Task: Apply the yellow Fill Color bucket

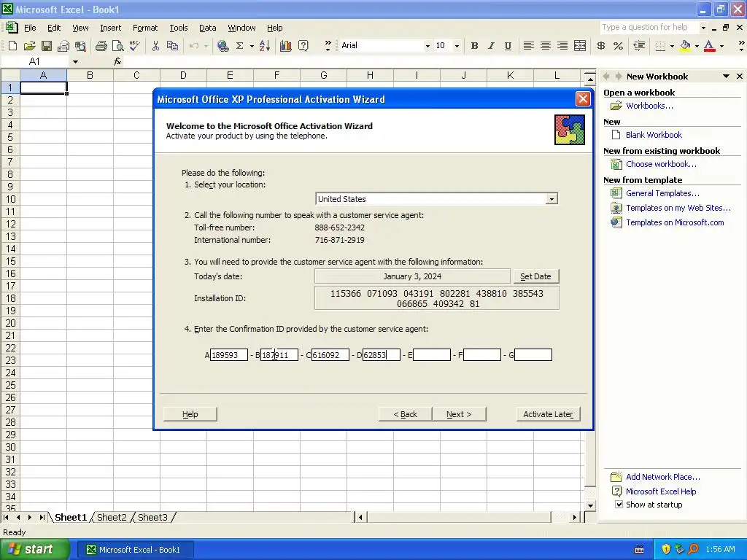Action: 685,46
